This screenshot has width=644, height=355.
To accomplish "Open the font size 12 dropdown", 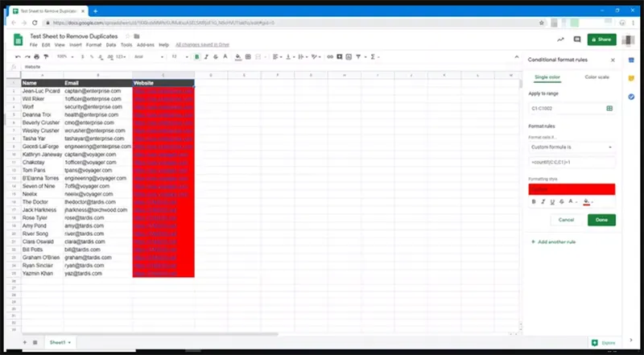I will [180, 56].
